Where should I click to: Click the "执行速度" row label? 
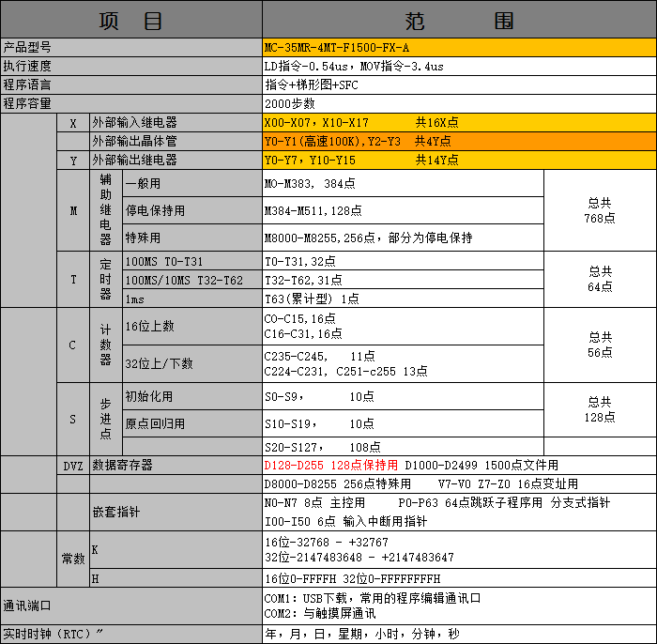pos(28,66)
